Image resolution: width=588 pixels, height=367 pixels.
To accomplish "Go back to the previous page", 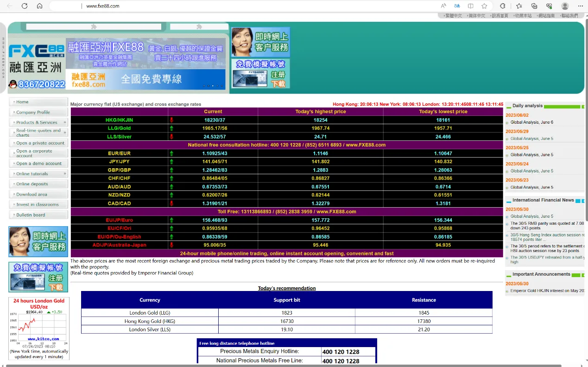I will [x=10, y=6].
